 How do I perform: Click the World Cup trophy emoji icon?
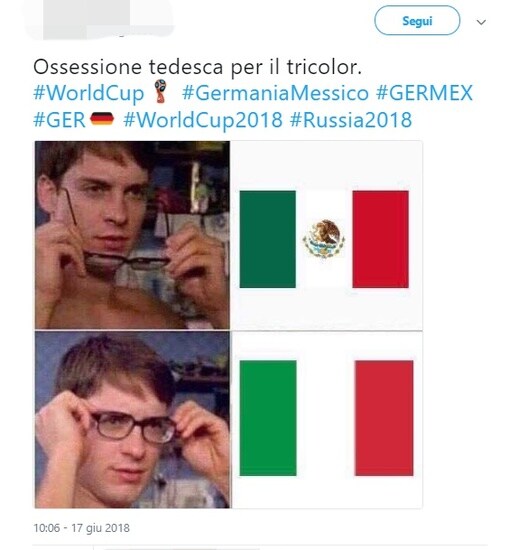click(x=161, y=91)
